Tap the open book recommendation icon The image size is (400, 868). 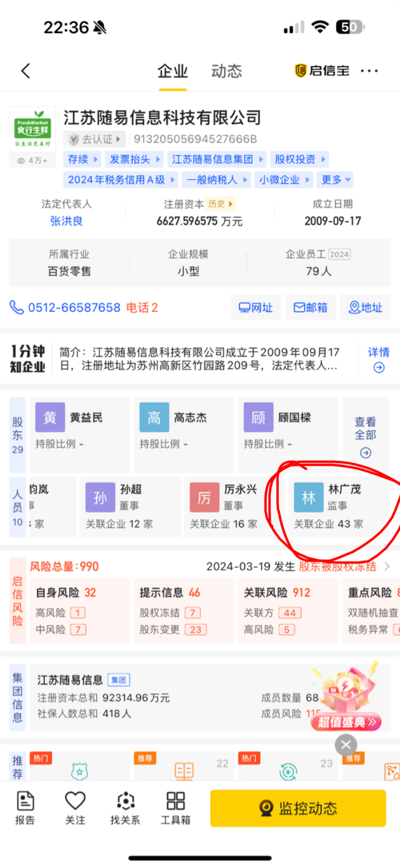tap(184, 771)
